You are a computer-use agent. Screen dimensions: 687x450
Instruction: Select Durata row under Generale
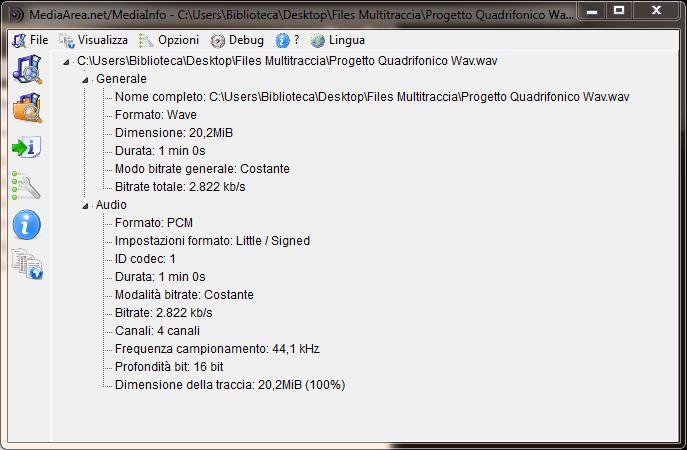[160, 151]
